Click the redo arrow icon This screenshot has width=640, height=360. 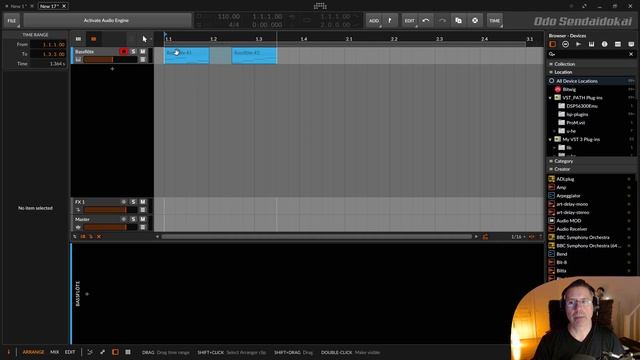click(x=442, y=20)
